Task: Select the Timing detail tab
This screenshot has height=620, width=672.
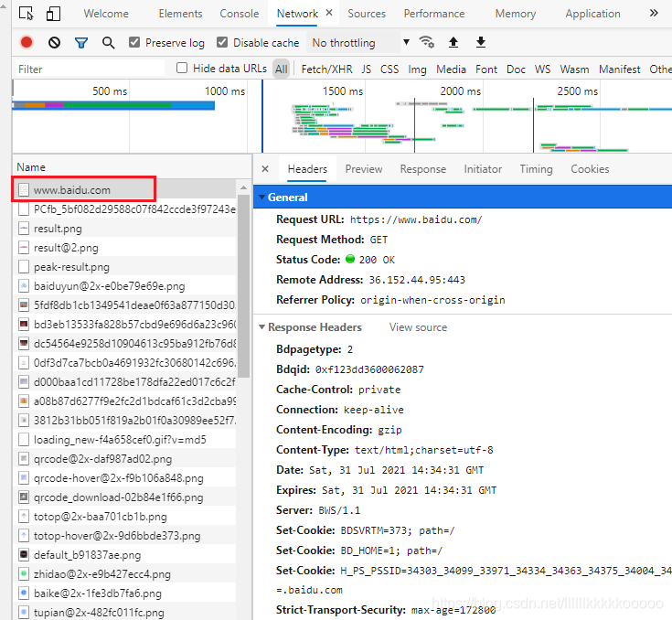Action: [x=536, y=169]
